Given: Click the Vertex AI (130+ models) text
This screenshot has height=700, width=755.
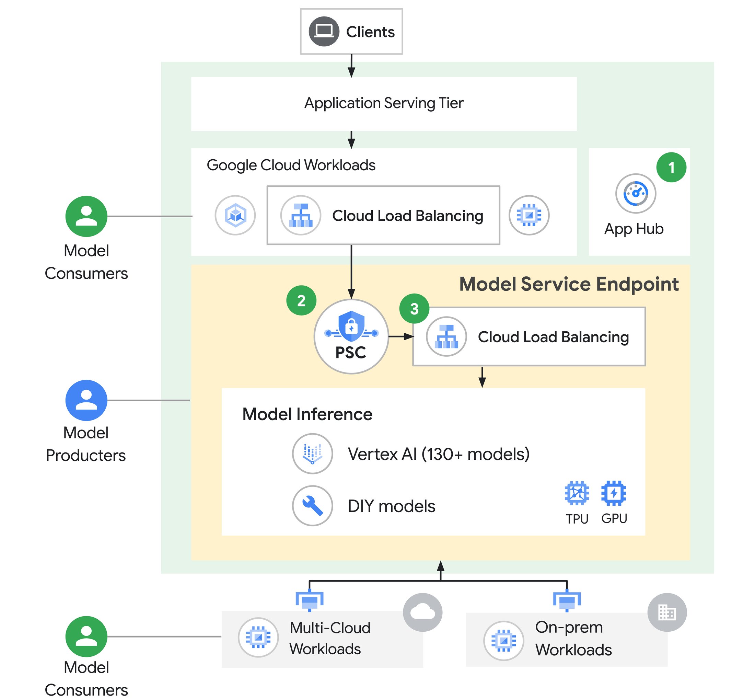Looking at the screenshot, I should pyautogui.click(x=439, y=454).
